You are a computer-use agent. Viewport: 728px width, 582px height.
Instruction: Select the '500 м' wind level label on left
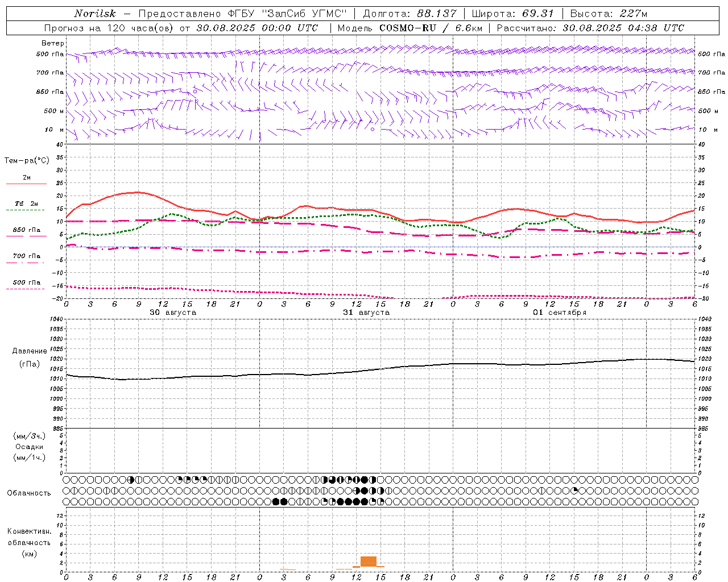(x=54, y=111)
